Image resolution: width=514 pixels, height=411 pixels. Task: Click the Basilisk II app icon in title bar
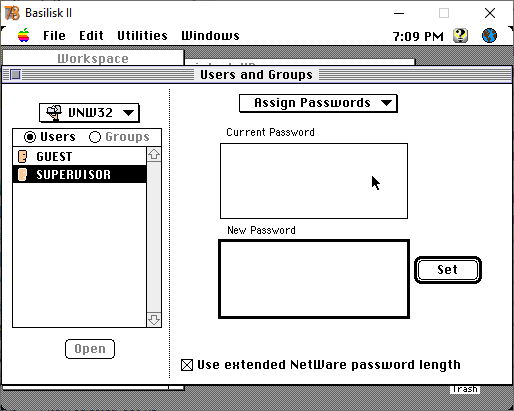(x=12, y=13)
